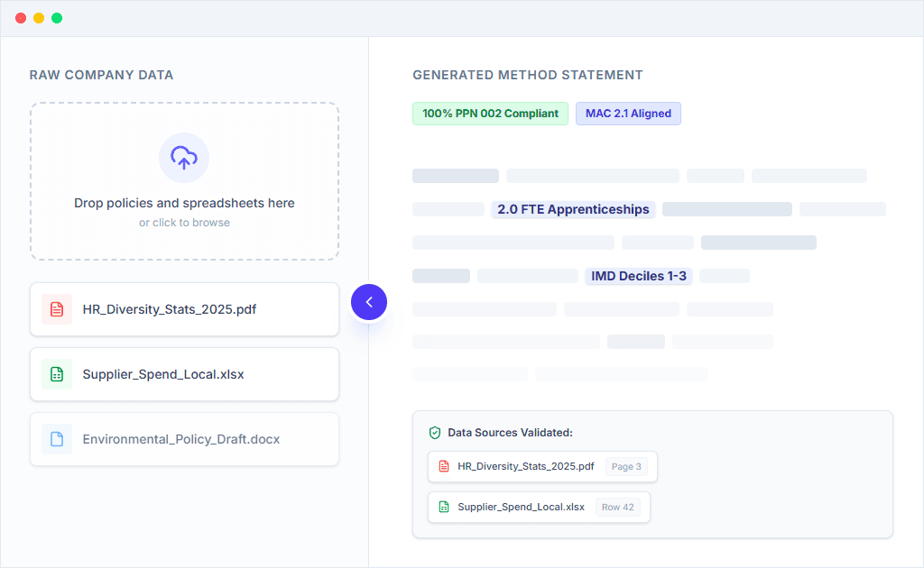Click the cloud upload icon in the drop zone

[184, 158]
